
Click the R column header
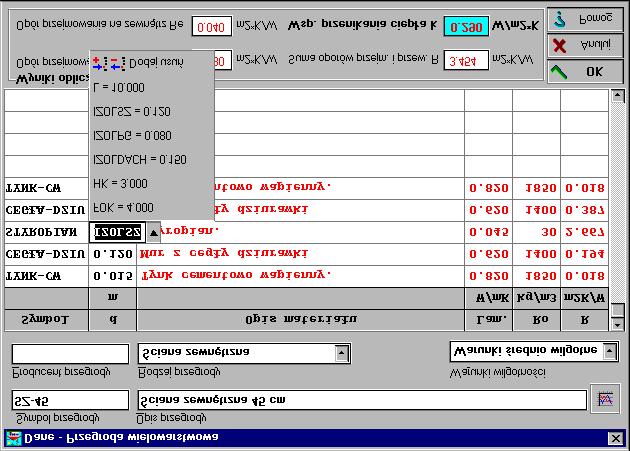tap(585, 320)
